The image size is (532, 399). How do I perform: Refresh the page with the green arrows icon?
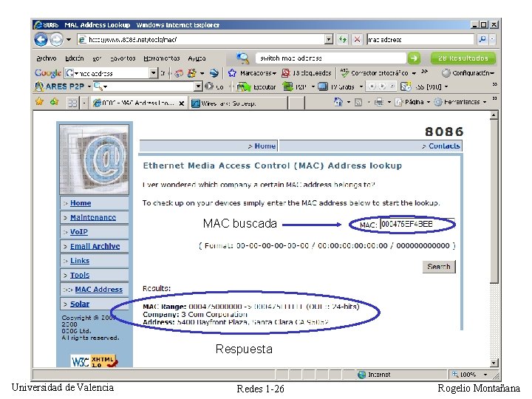343,40
